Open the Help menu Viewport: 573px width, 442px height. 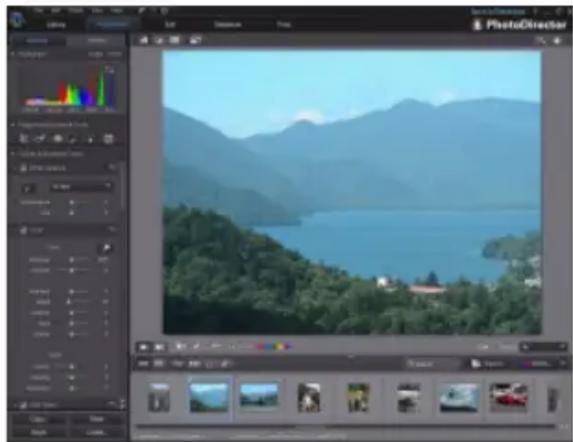tap(117, 10)
